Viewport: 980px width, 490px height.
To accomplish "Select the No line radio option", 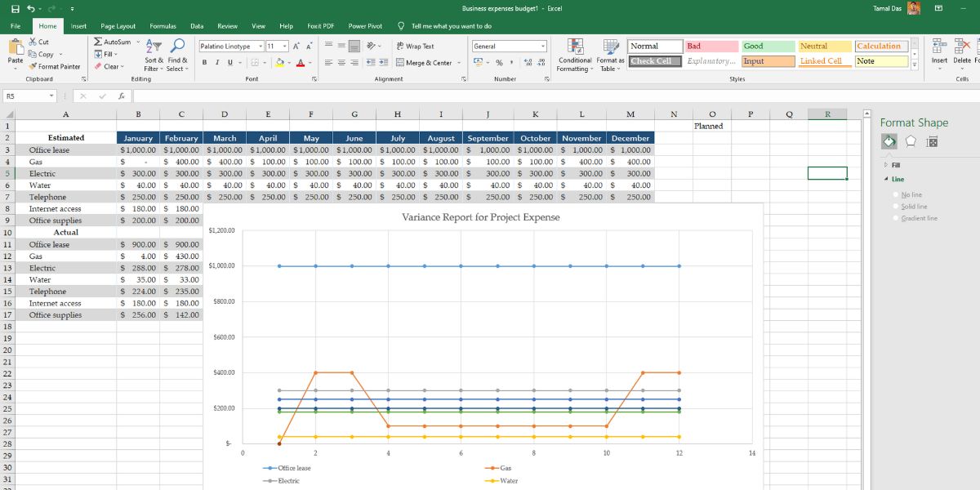I will [897, 195].
